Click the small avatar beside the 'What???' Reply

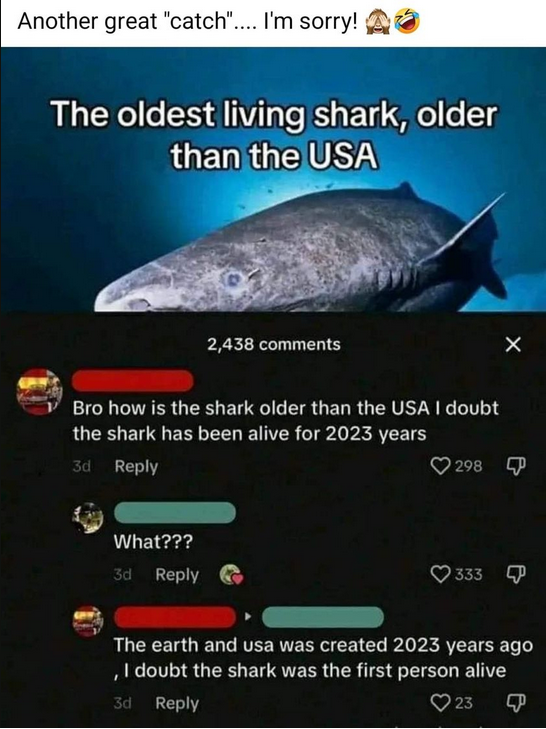pyautogui.click(x=231, y=575)
